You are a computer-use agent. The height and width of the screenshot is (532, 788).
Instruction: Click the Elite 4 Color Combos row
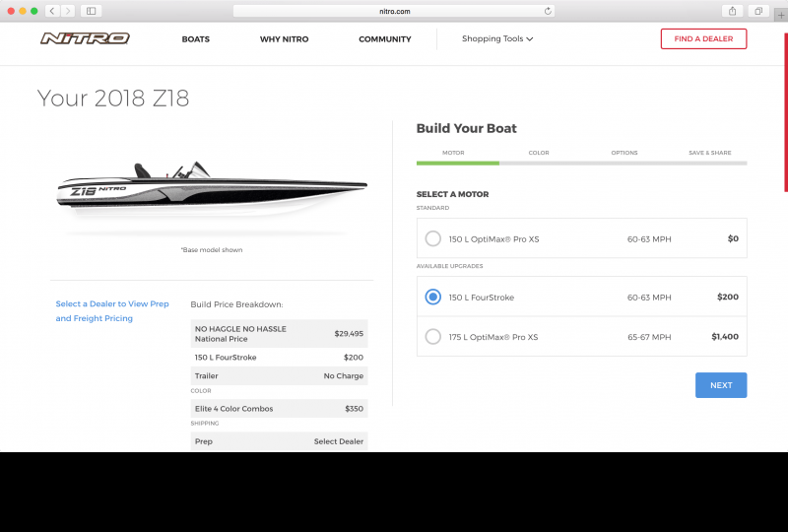coord(279,408)
